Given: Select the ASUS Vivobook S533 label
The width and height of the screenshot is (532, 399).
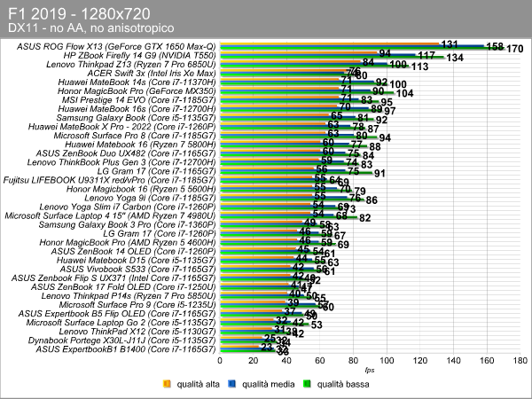Looking at the screenshot, I should (x=137, y=269).
